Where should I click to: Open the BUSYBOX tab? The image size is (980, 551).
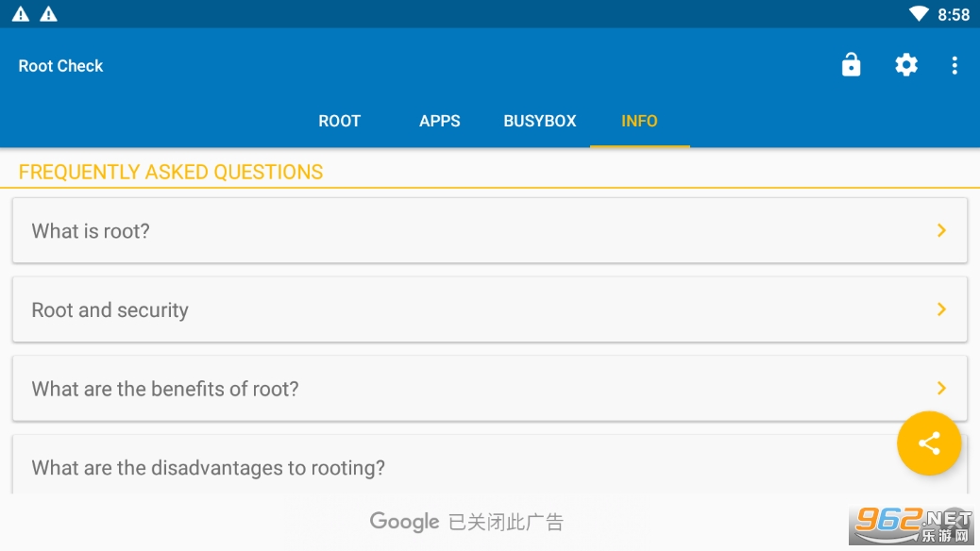pos(540,121)
